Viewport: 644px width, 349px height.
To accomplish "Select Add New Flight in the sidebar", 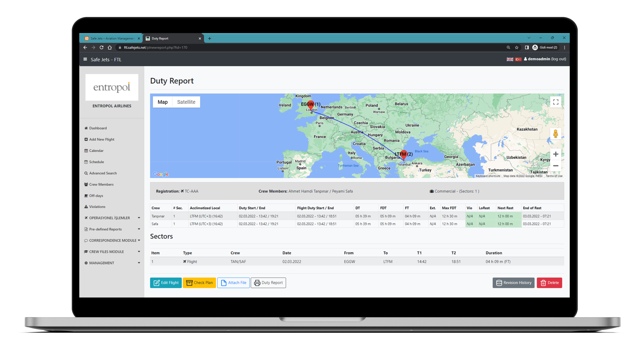I will 101,139.
